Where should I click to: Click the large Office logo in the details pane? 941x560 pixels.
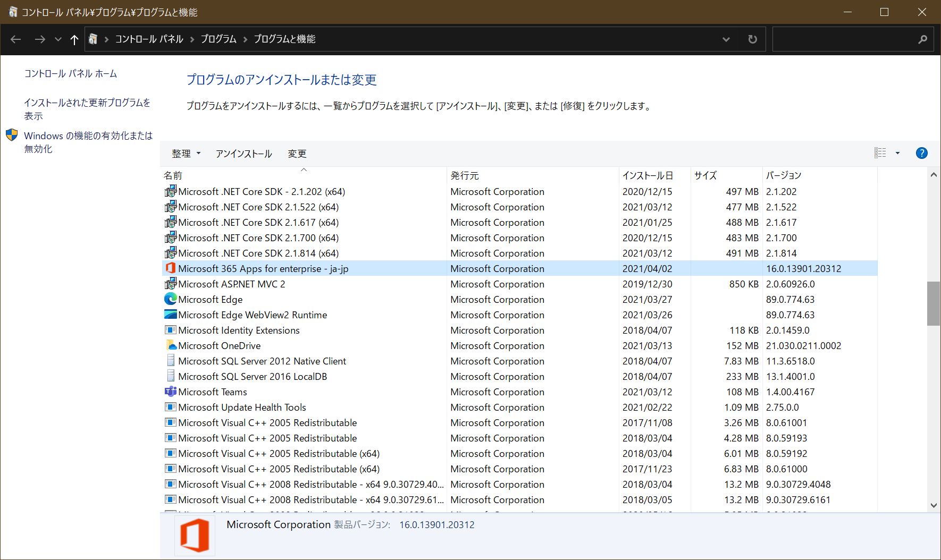point(194,535)
